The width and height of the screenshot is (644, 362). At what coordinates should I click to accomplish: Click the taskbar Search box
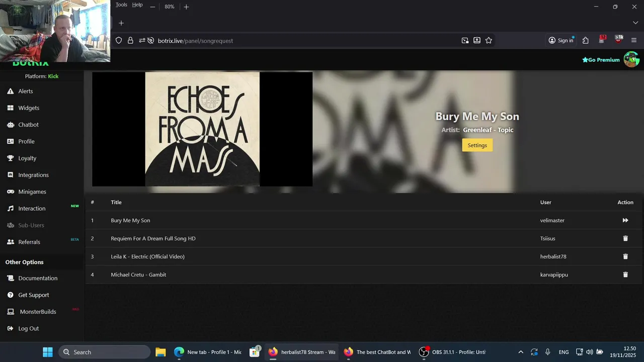(105, 352)
